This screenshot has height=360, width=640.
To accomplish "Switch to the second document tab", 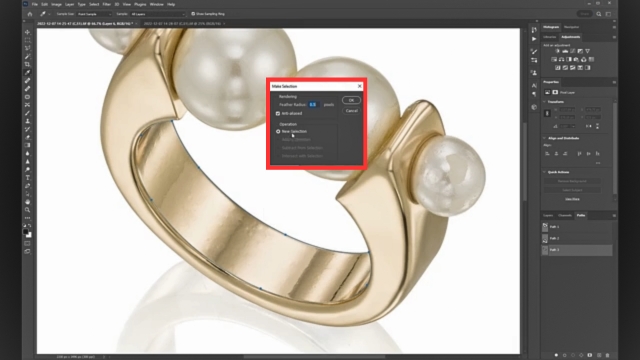I will coord(182,24).
